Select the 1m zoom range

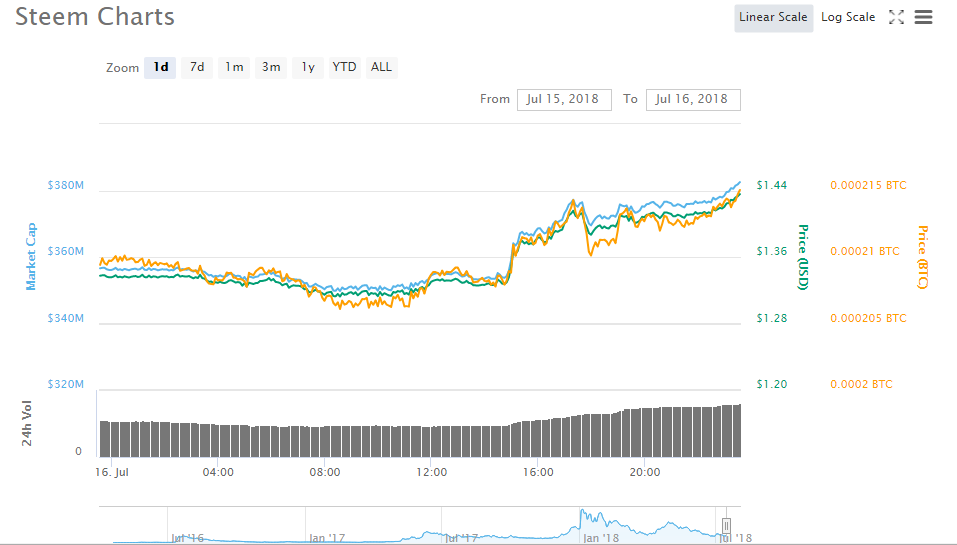[x=234, y=67]
